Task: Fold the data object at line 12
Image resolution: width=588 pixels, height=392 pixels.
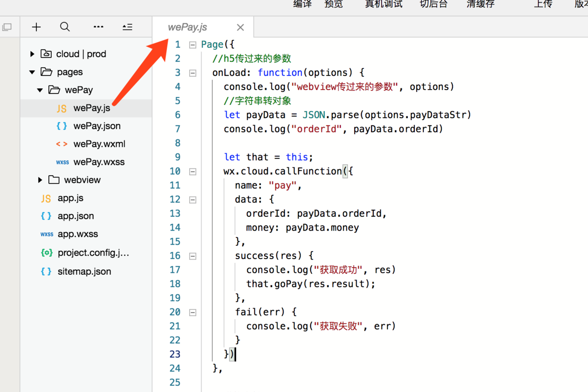Action: [193, 200]
